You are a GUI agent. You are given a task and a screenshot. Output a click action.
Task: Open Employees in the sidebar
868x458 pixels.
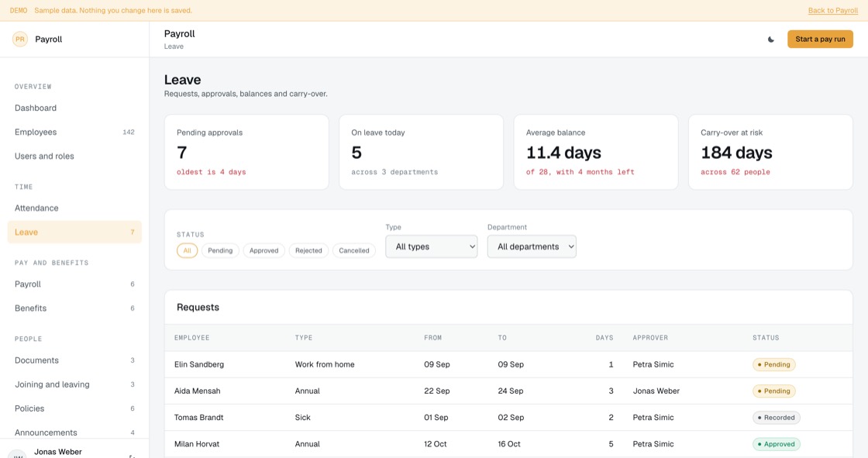(74, 132)
